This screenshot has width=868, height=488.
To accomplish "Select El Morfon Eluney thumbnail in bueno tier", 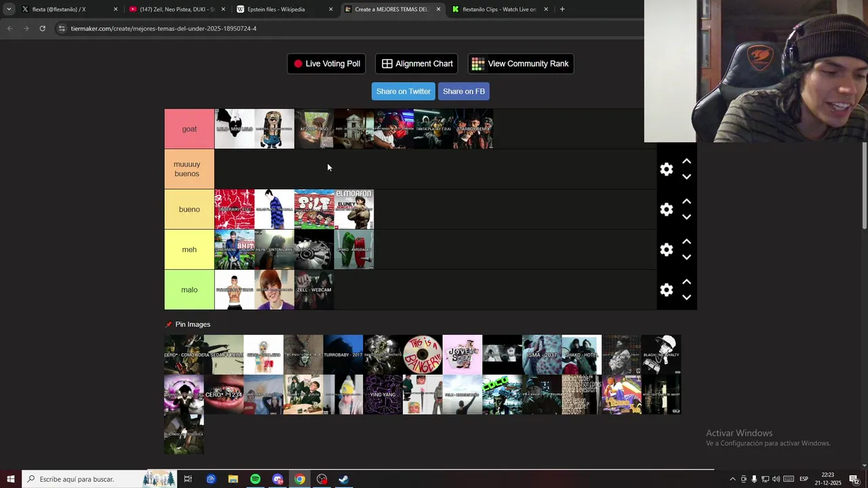I will click(354, 209).
